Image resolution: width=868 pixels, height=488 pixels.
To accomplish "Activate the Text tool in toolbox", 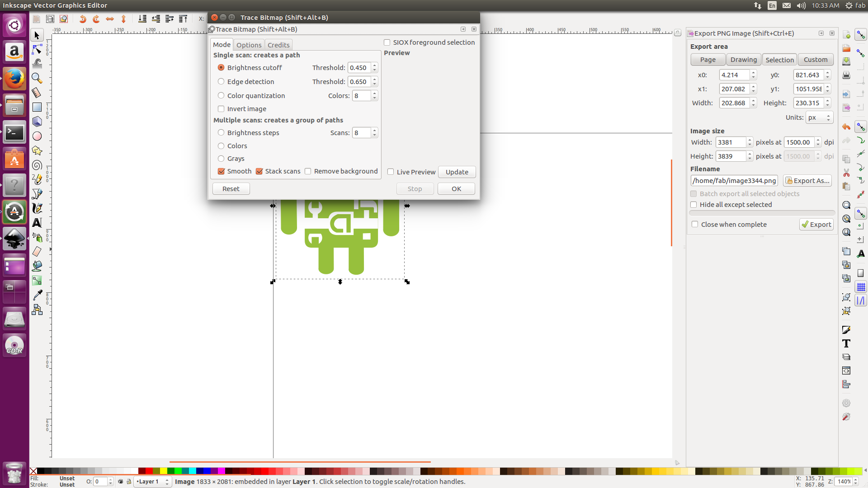I will coord(37,223).
